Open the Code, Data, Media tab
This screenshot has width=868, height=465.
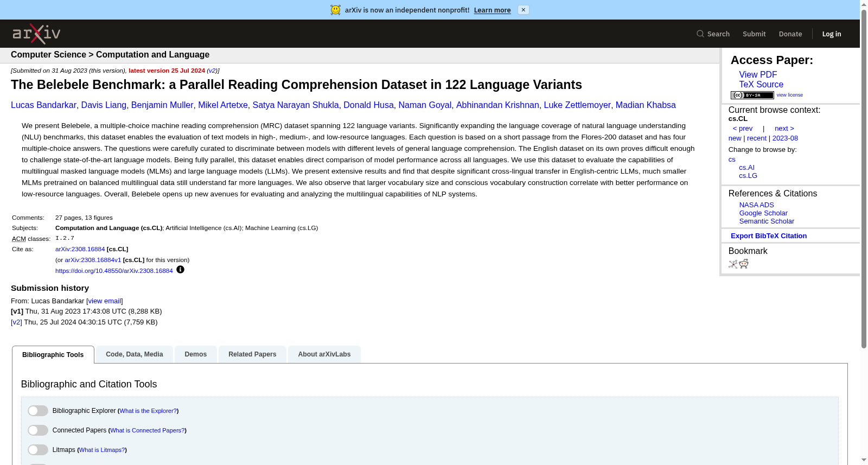[x=135, y=354]
